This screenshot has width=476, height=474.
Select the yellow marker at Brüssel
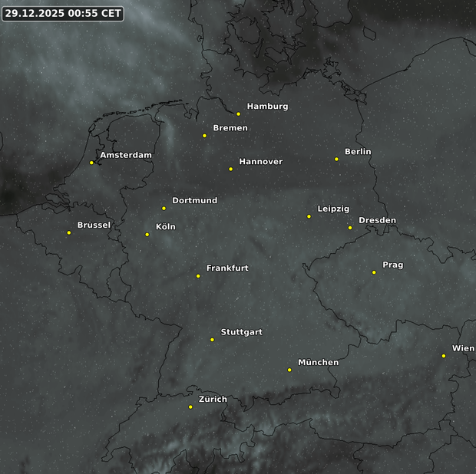point(69,233)
